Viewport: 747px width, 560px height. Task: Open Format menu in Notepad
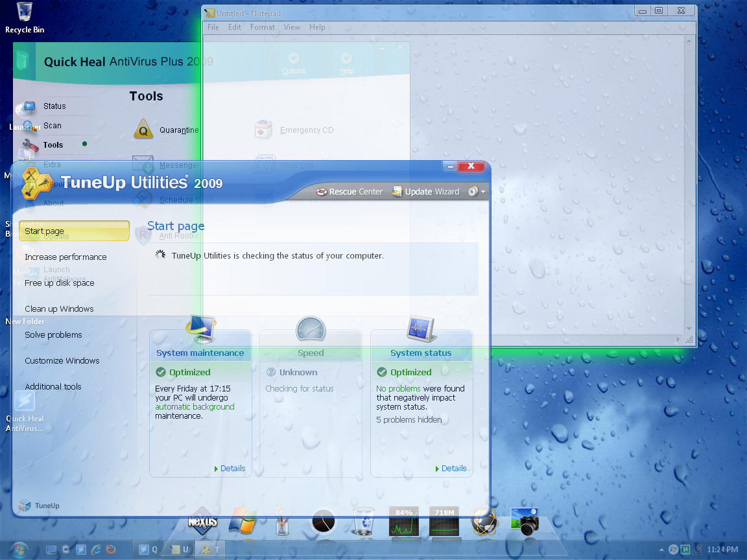(263, 27)
